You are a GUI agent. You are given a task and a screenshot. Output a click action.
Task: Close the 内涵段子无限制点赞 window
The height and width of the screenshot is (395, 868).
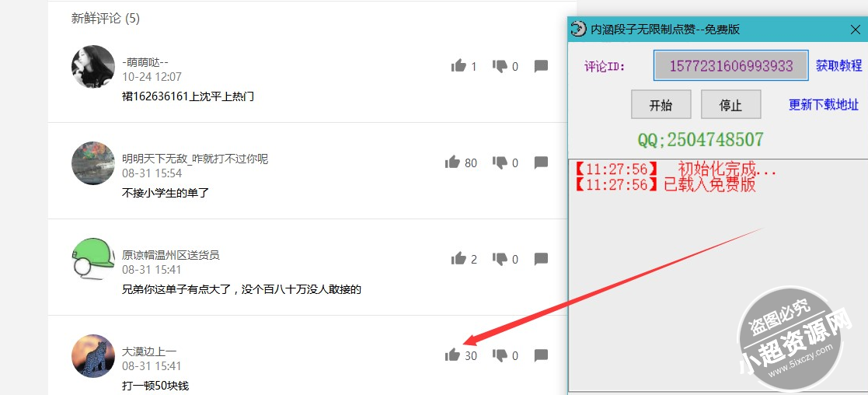click(855, 30)
